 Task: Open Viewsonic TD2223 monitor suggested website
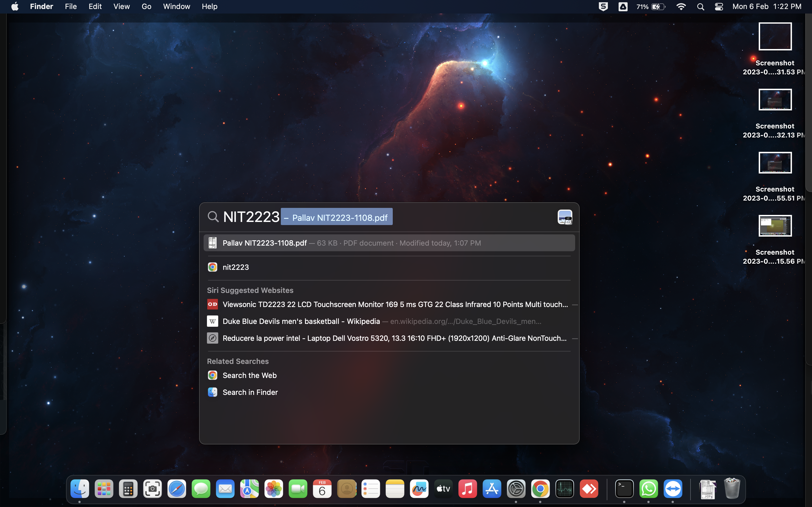click(x=389, y=304)
